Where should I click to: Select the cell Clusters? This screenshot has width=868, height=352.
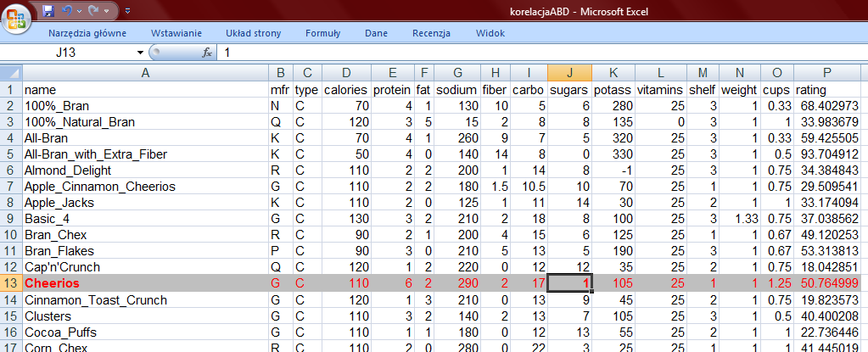point(146,316)
